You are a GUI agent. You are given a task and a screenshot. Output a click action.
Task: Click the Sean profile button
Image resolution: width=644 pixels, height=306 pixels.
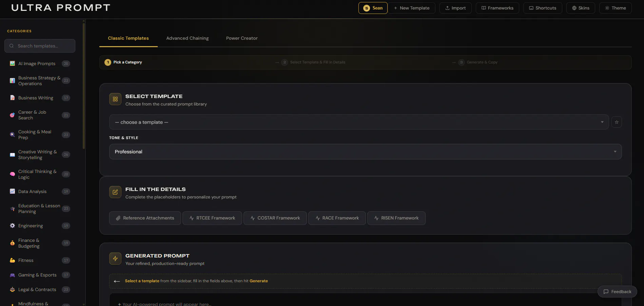[x=373, y=8]
